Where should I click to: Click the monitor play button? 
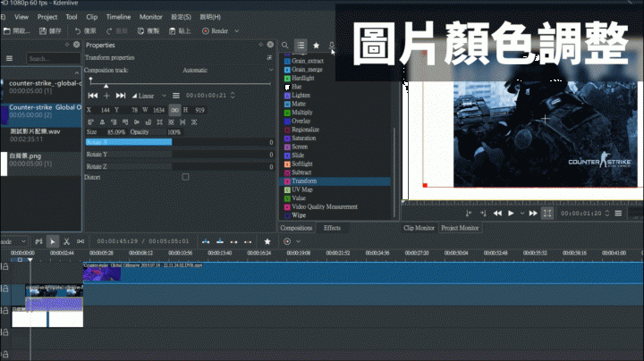(x=511, y=214)
